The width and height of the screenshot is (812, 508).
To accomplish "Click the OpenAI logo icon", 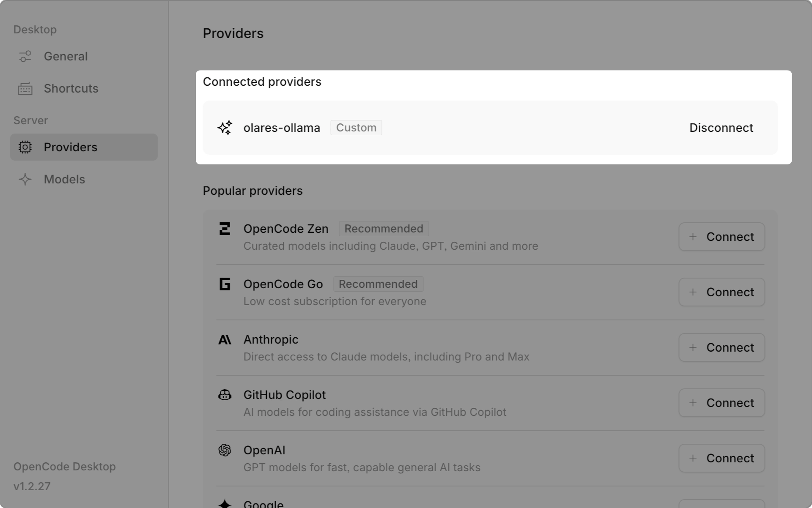I will (x=225, y=450).
